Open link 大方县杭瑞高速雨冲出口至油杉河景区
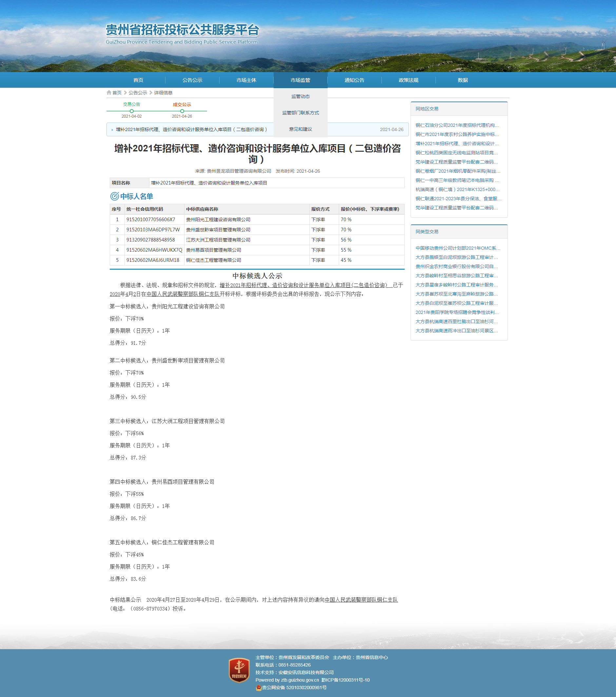This screenshot has height=697, width=616. tap(456, 331)
